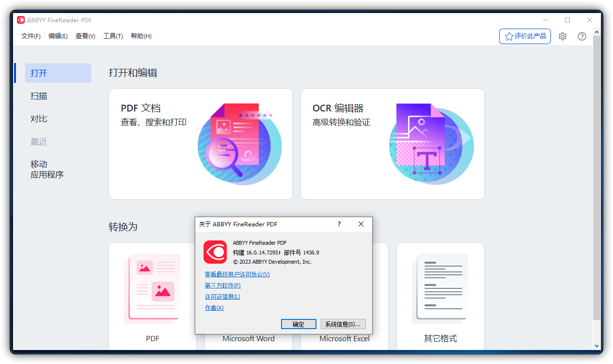Click the 打开和编辑 section heading
The image size is (613, 364).
[x=133, y=73]
